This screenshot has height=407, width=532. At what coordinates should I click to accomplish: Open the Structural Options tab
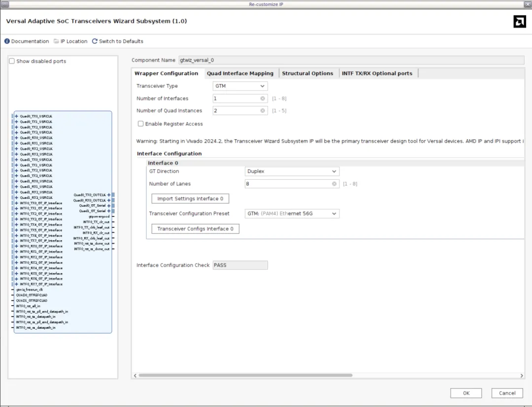(x=308, y=73)
